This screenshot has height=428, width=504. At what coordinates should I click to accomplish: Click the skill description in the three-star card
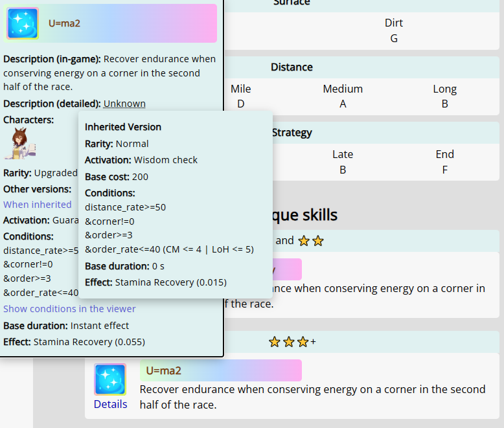tap(312, 397)
